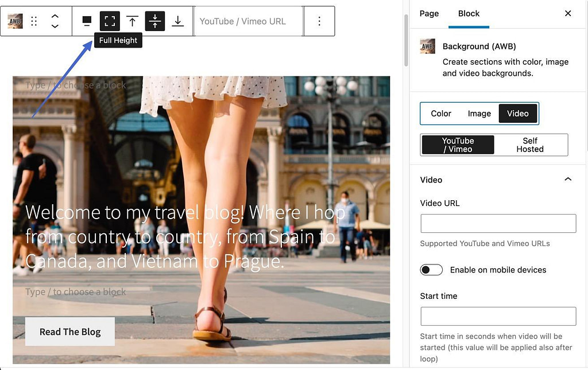Move the AWB block up
This screenshot has height=370, width=588.
(55, 16)
